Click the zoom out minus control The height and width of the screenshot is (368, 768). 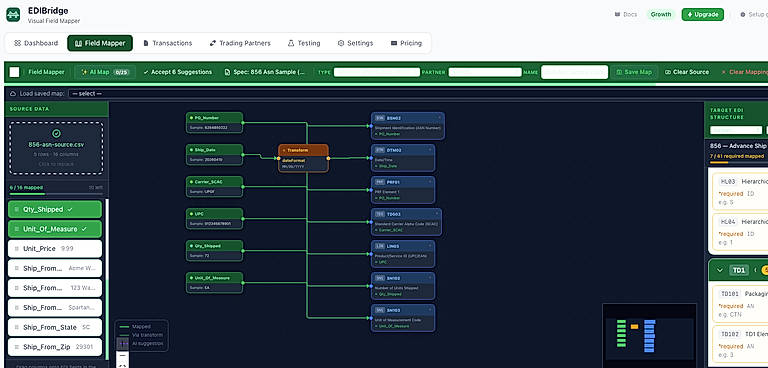122,355
